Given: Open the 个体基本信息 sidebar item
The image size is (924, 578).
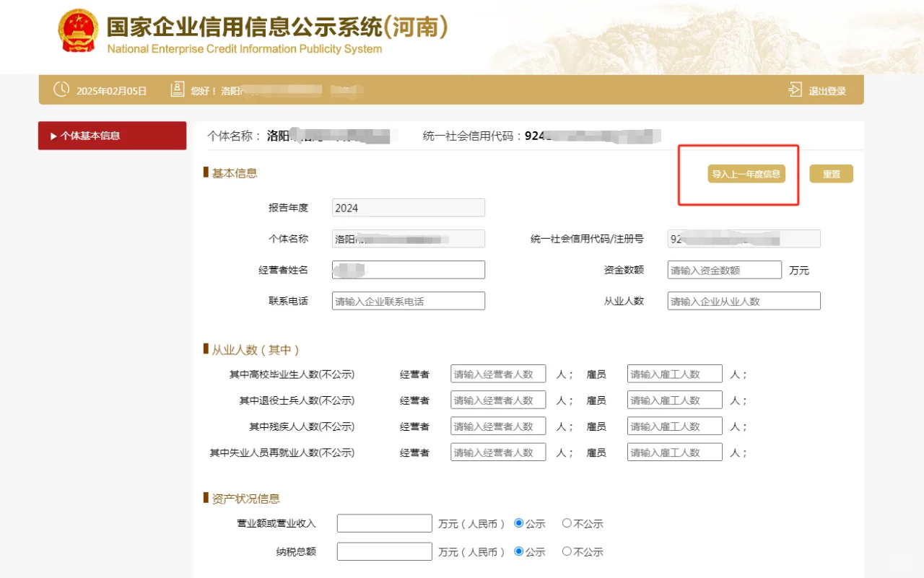Looking at the screenshot, I should 112,136.
